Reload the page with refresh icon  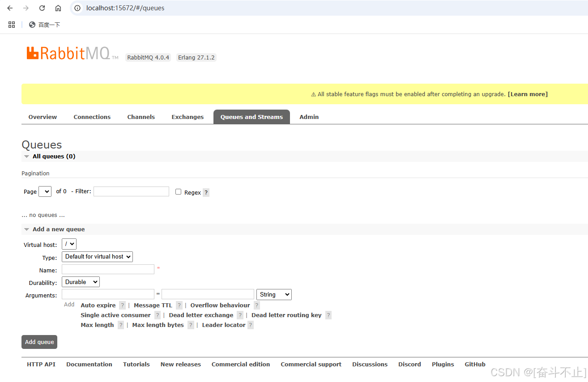coord(42,8)
